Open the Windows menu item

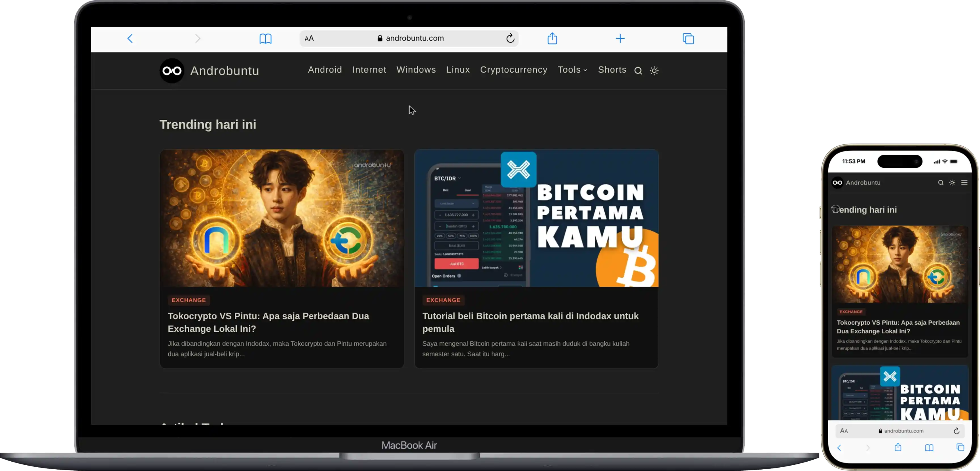pos(416,70)
